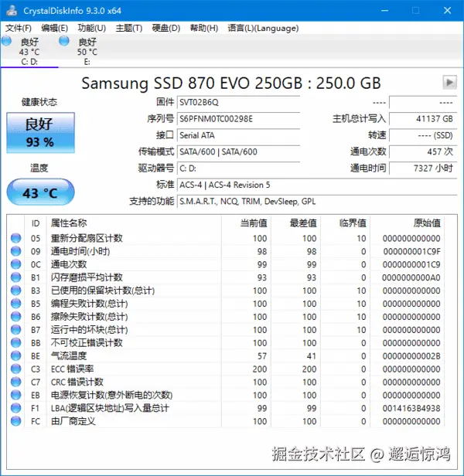Image resolution: width=464 pixels, height=476 pixels.
Task: Select the E: disk tab at 50 °C
Action: pos(87,51)
